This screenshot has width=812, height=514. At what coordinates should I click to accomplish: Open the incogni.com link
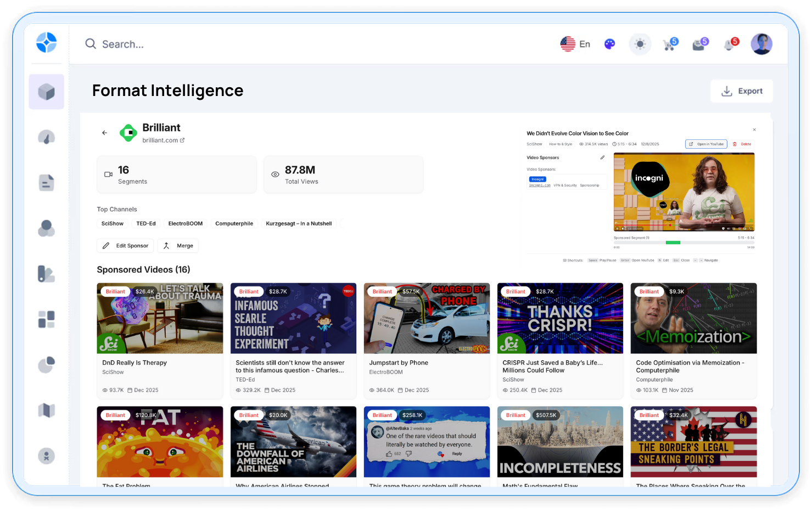(x=540, y=185)
